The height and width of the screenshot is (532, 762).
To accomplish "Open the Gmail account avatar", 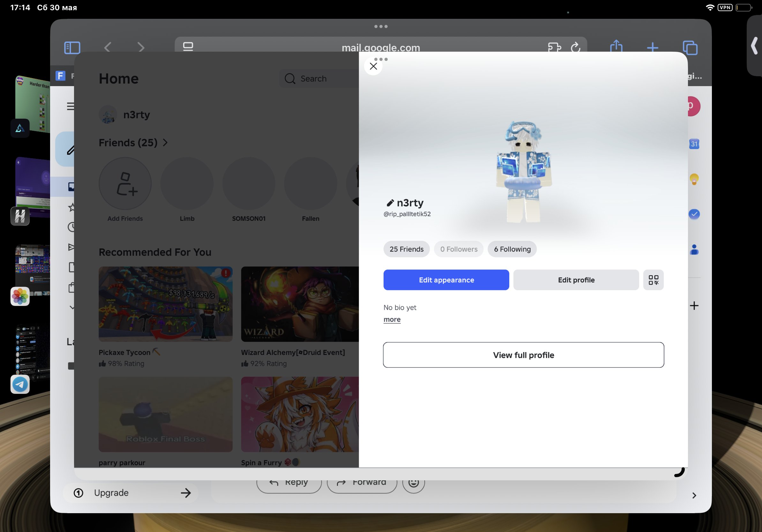I will pyautogui.click(x=694, y=106).
